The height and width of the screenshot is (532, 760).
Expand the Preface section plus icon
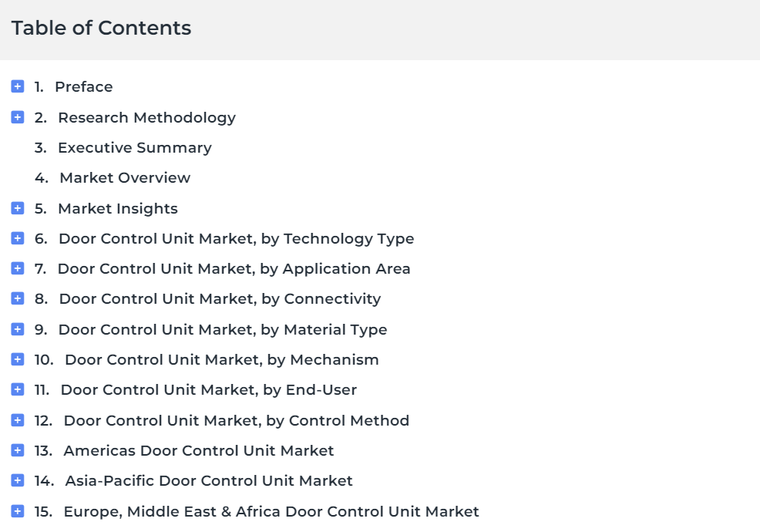tap(18, 86)
